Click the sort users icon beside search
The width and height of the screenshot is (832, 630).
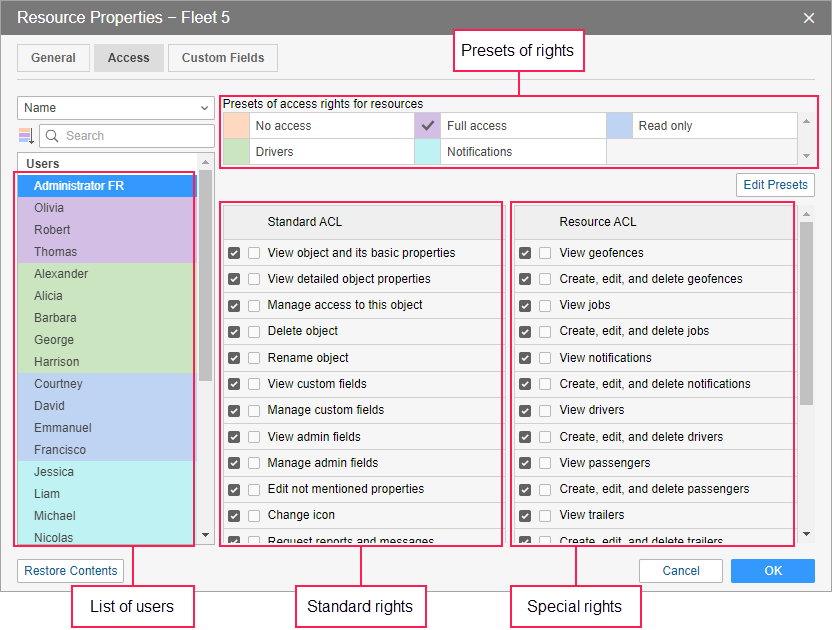tap(26, 136)
